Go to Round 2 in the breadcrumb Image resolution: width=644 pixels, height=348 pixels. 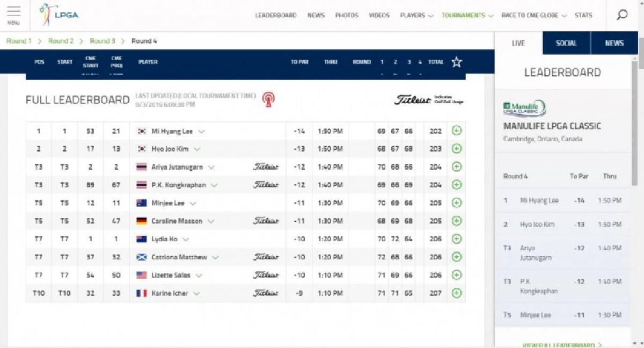tap(61, 41)
